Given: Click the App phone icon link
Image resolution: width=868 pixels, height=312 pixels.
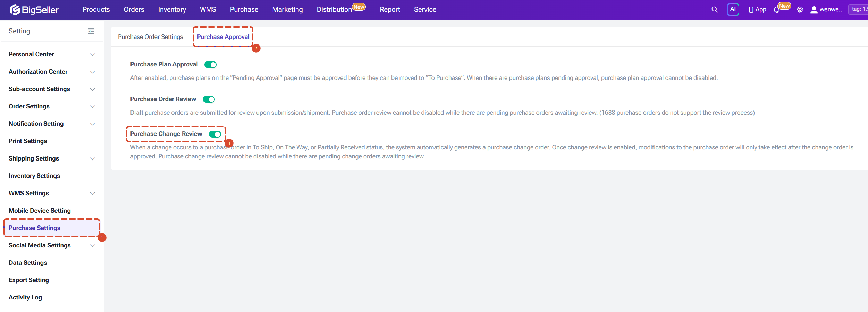Looking at the screenshot, I should [x=757, y=10].
